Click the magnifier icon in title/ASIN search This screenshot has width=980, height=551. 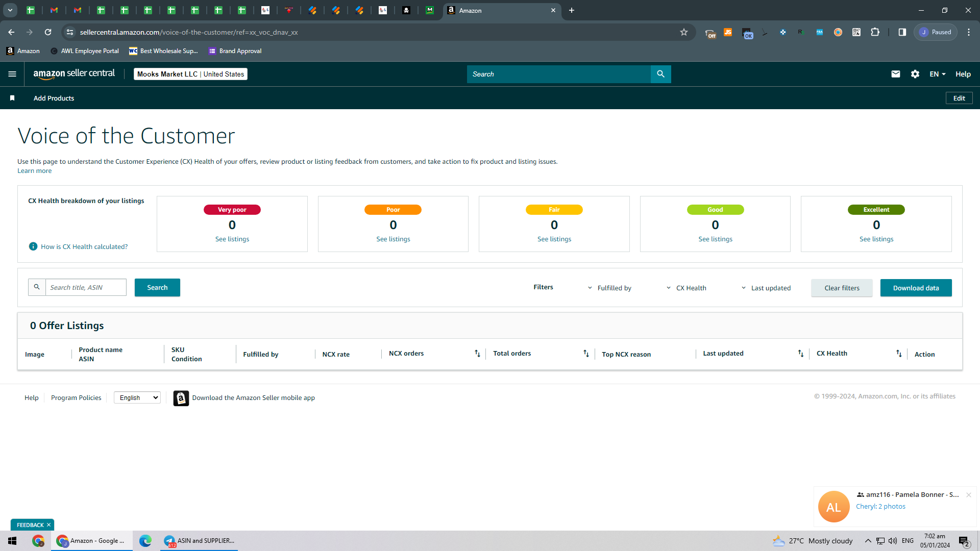pos(37,287)
